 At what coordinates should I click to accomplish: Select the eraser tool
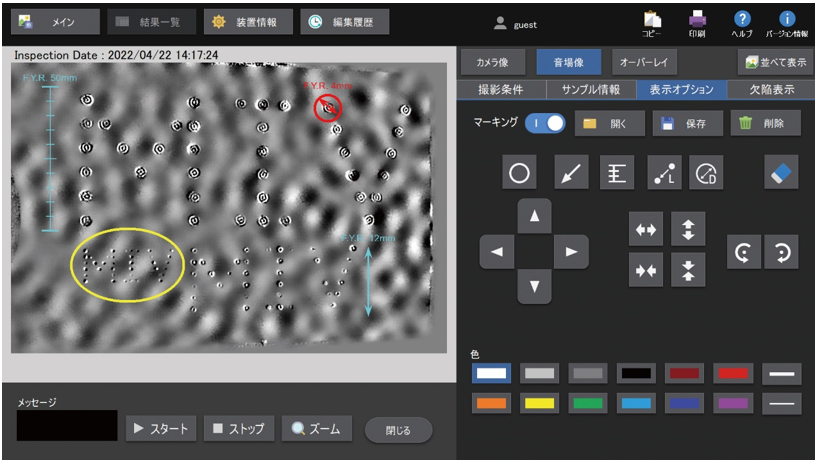[781, 173]
